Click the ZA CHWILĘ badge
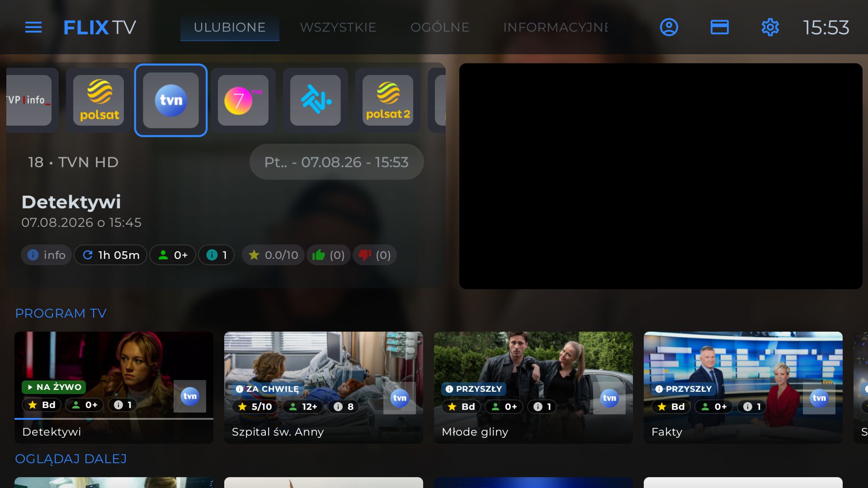 (x=267, y=389)
